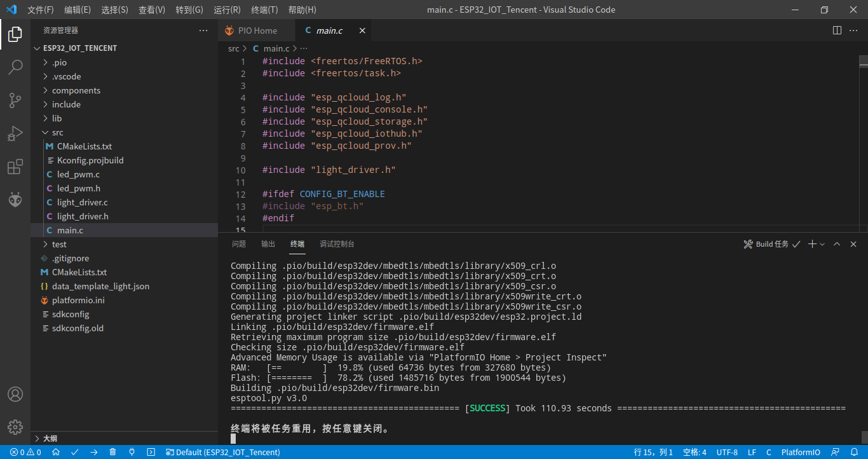The width and height of the screenshot is (868, 459).
Task: Change encoding via UTF-8 status bar item
Action: coord(727,452)
